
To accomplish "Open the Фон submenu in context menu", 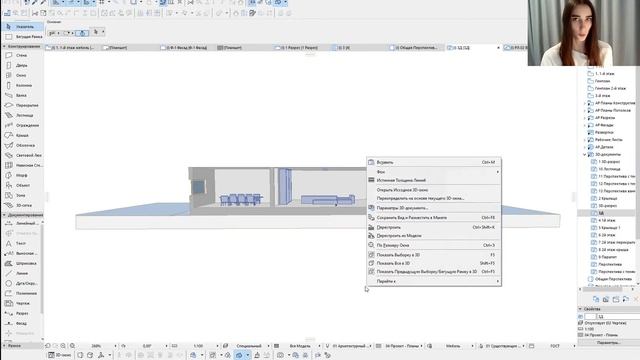I will coord(434,172).
